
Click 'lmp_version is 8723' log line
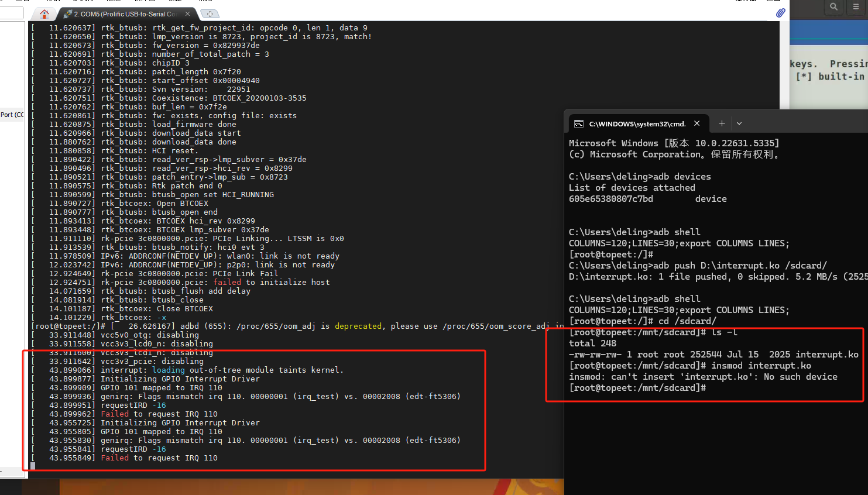click(201, 37)
